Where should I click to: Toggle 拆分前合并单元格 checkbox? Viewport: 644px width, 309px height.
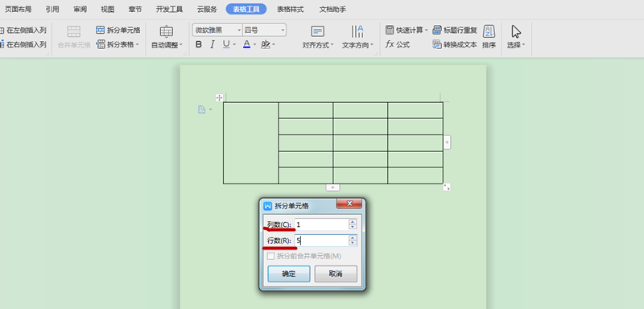[x=271, y=256]
